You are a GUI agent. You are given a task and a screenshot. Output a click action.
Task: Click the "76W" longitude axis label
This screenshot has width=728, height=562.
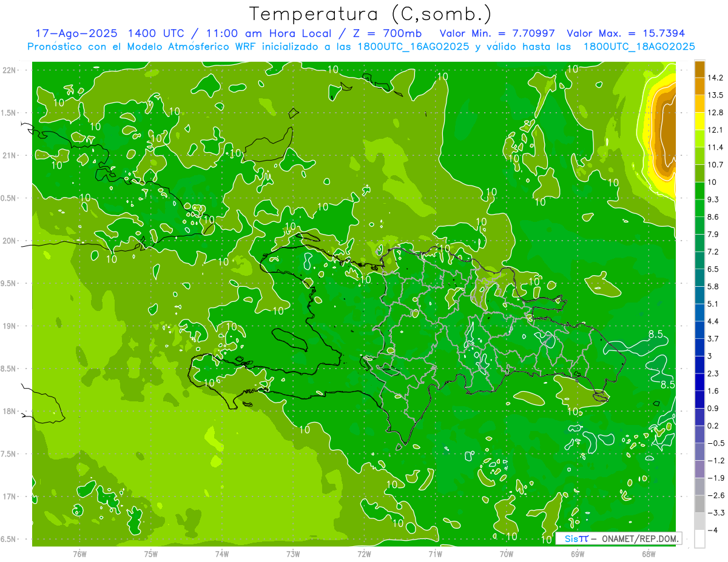coord(79,554)
